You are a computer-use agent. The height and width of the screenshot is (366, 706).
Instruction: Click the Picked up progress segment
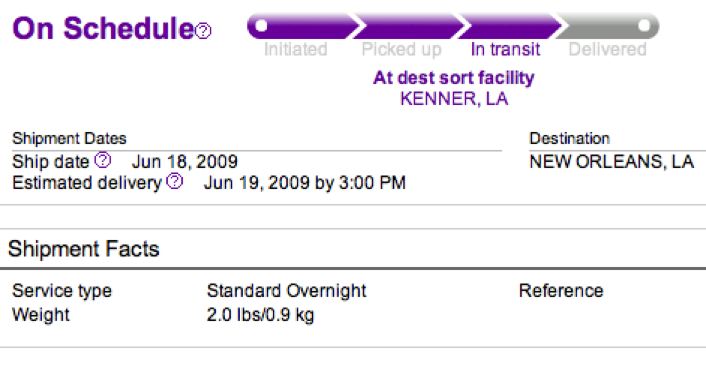coord(407,26)
